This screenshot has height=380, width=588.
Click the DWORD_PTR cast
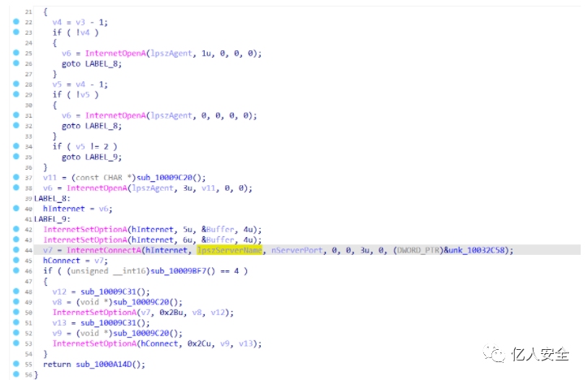click(x=418, y=250)
